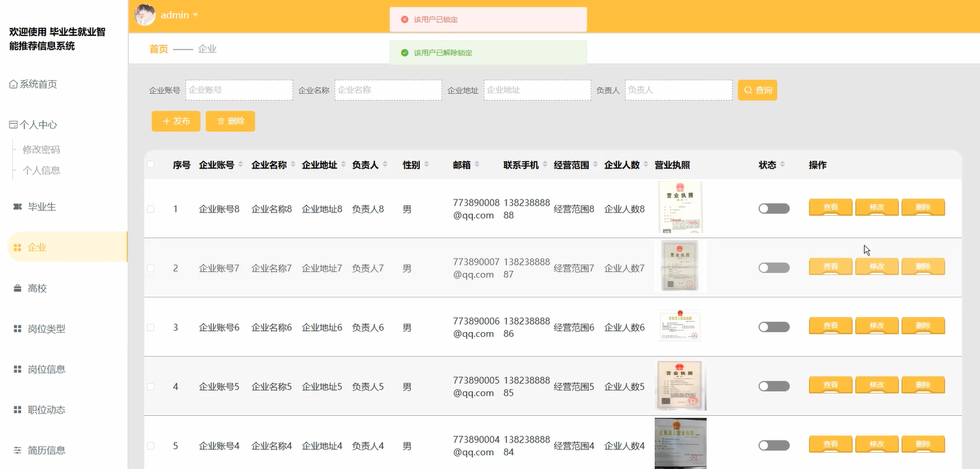Click sort arrows on 邮箱 column
Image resolution: width=980 pixels, height=469 pixels.
[477, 165]
